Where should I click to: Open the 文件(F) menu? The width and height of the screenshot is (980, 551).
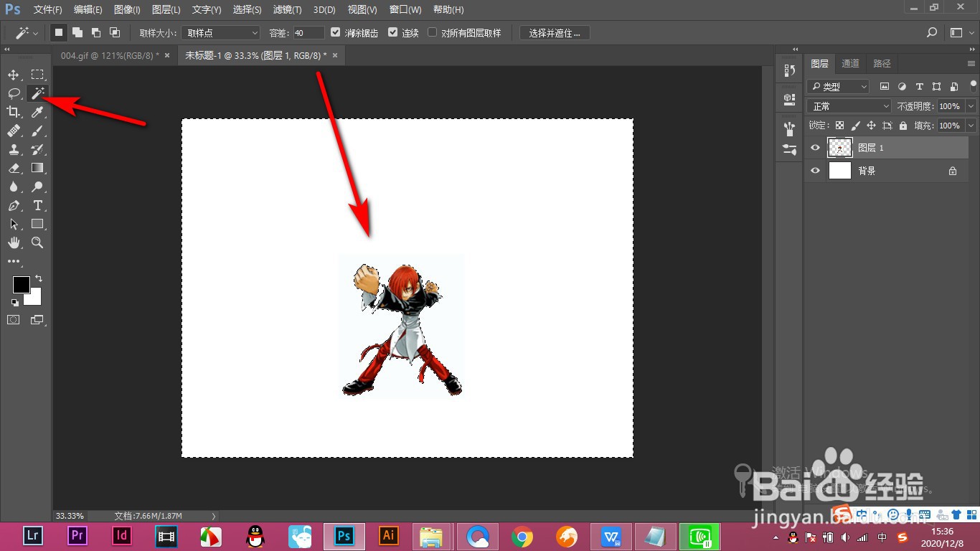point(48,10)
